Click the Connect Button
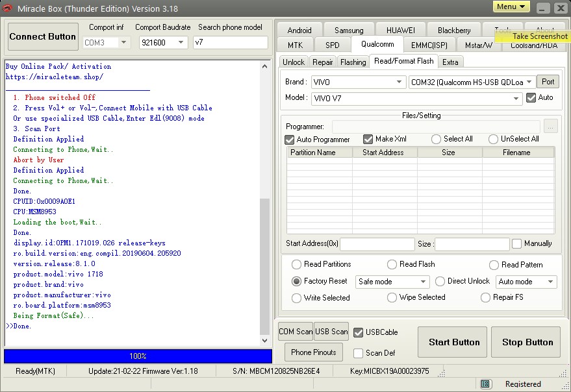Screen dimensions: 571x392 click(43, 36)
